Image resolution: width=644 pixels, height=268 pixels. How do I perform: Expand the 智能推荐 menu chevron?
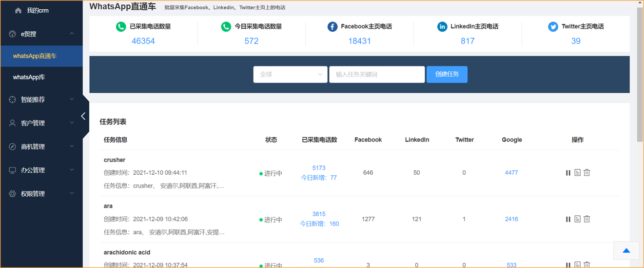pyautogui.click(x=72, y=100)
